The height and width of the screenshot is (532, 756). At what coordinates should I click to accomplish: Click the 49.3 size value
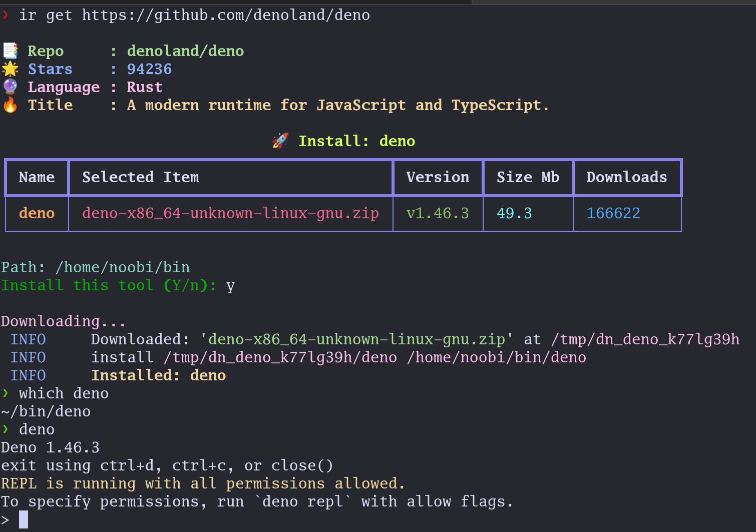pyautogui.click(x=514, y=213)
